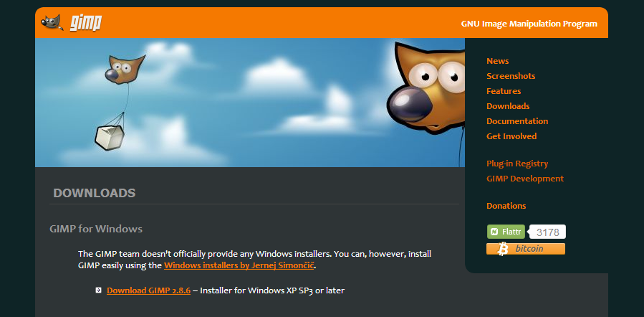Click the arrow bullet beside Download GIMP 2.8.6
The image size is (644, 317).
98,290
